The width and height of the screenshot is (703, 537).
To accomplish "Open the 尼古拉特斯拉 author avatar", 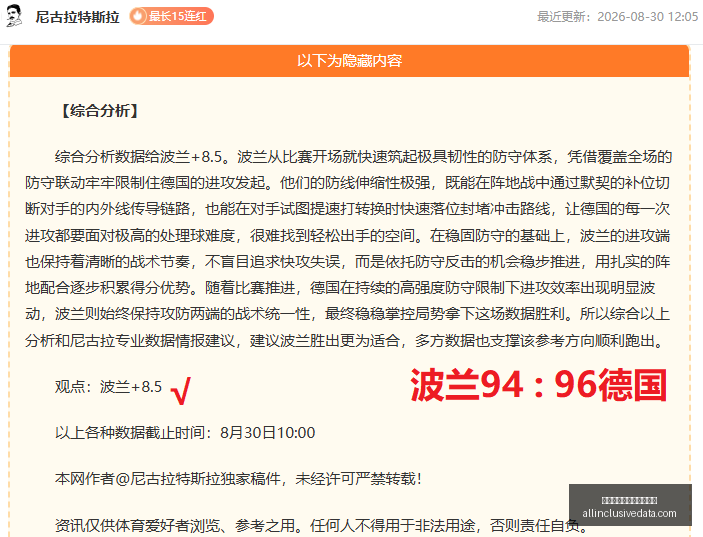I will 14,16.
